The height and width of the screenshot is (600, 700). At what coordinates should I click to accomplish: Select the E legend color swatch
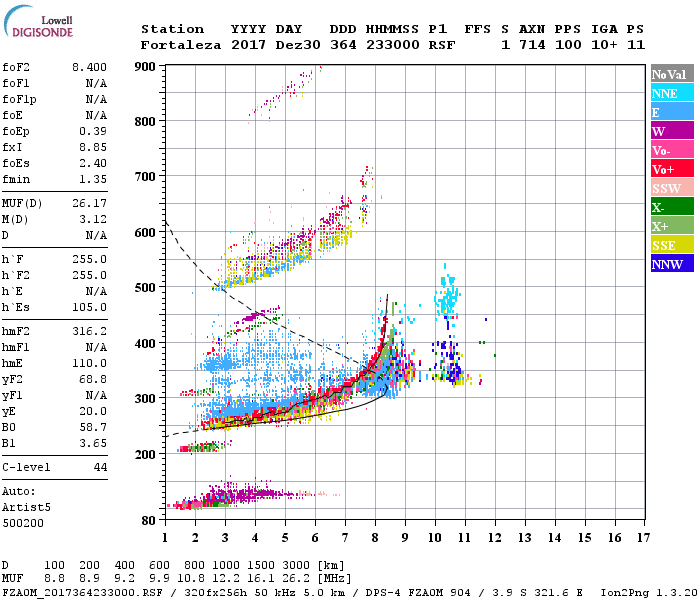click(x=672, y=112)
